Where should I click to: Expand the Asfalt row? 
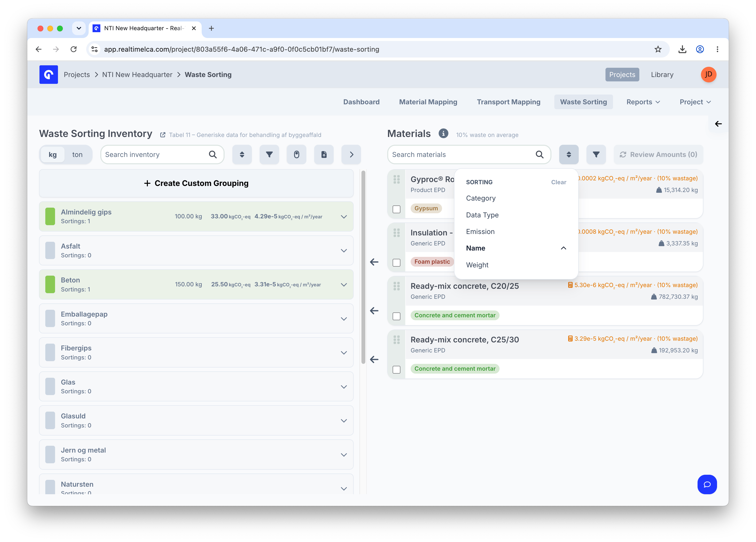(x=344, y=251)
